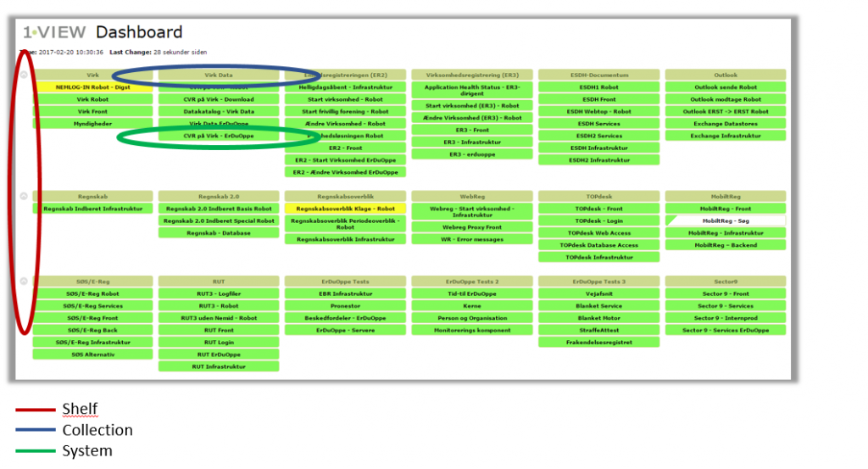Viewport: 868px width, 469px height.
Task: Click Regnskab Indberet Infrastruktur tile
Action: pos(93,209)
